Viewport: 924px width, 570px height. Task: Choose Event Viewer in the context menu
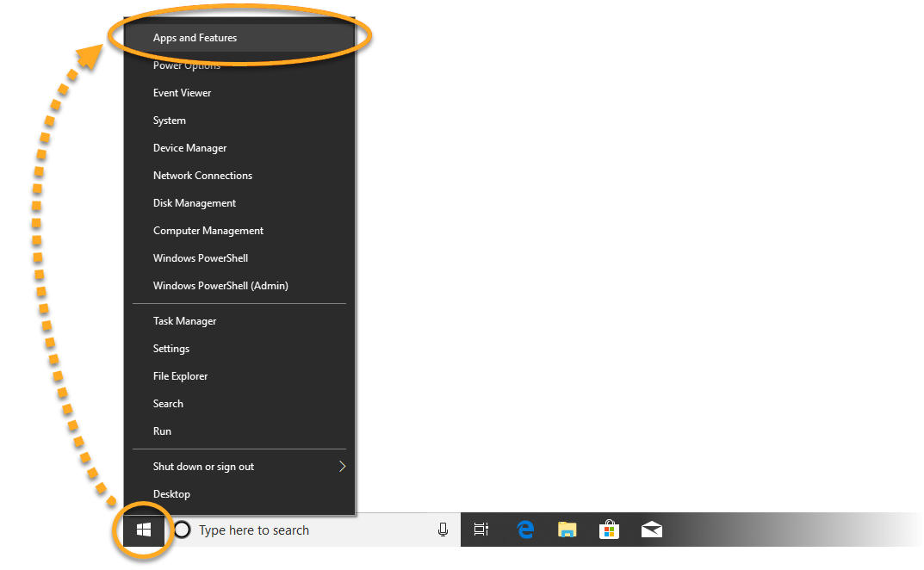tap(183, 93)
